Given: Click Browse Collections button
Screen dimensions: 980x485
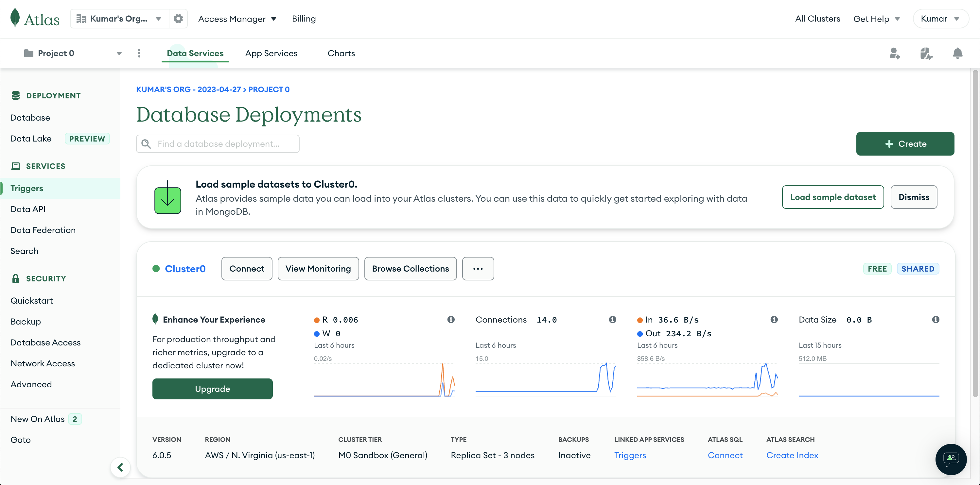Looking at the screenshot, I should pos(411,269).
